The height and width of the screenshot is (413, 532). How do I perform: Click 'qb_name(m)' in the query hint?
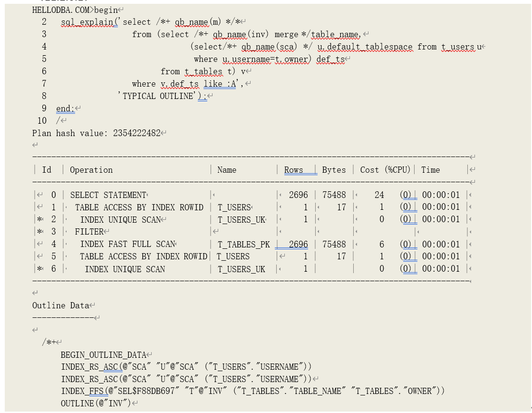(198, 22)
